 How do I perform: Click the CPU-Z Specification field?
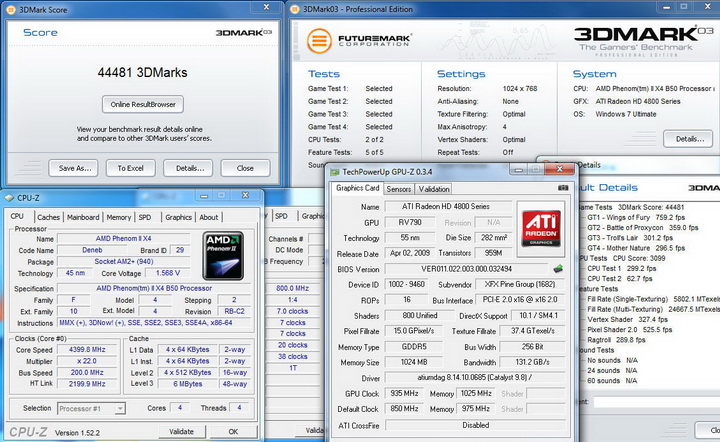(154, 288)
